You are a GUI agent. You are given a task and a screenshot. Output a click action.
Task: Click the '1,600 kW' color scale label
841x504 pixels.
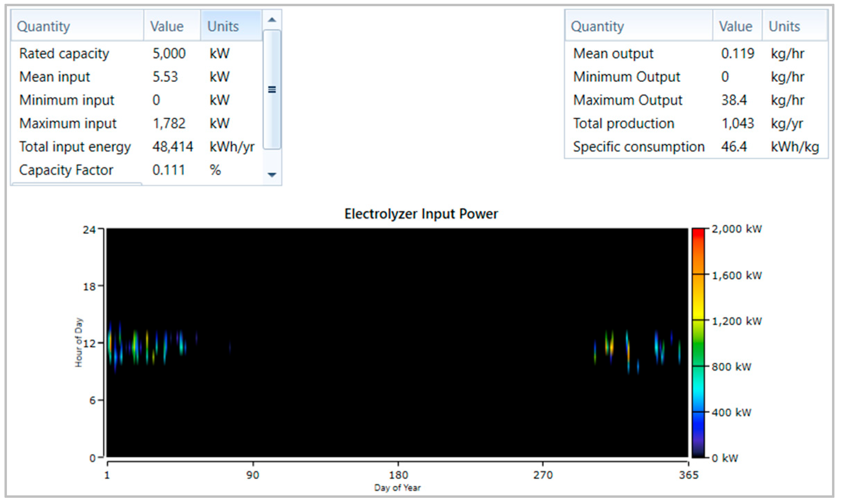[737, 275]
